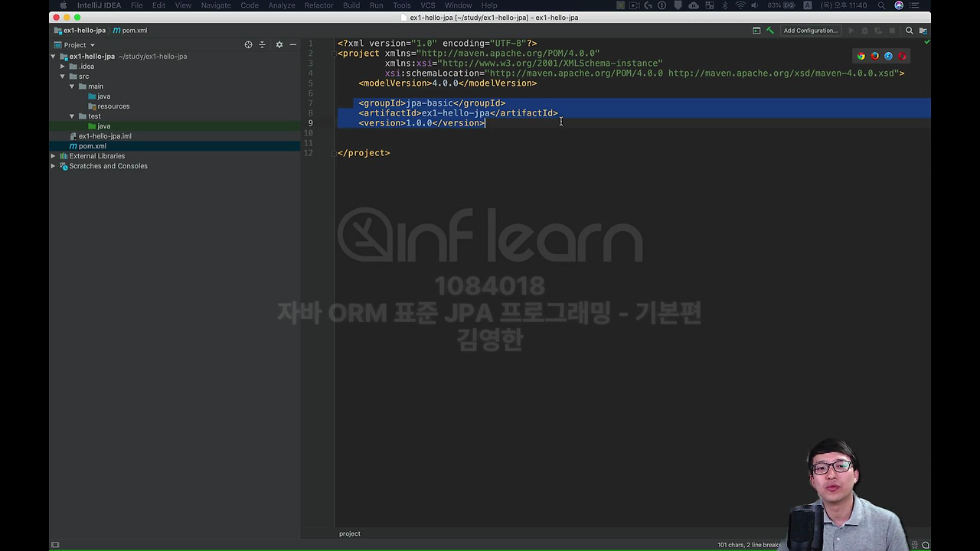Open Siri from the menu bar
The image size is (980, 551).
click(x=899, y=5)
